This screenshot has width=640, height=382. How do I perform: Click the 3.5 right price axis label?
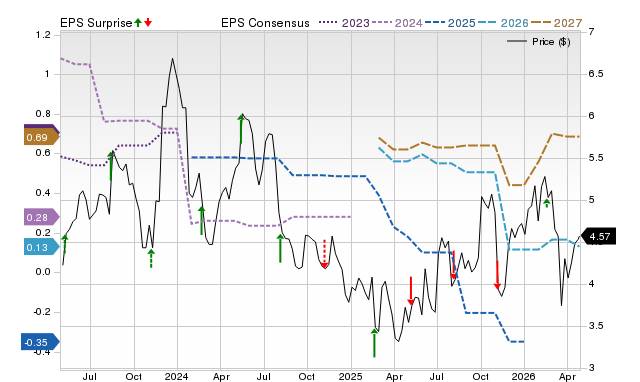596,326
